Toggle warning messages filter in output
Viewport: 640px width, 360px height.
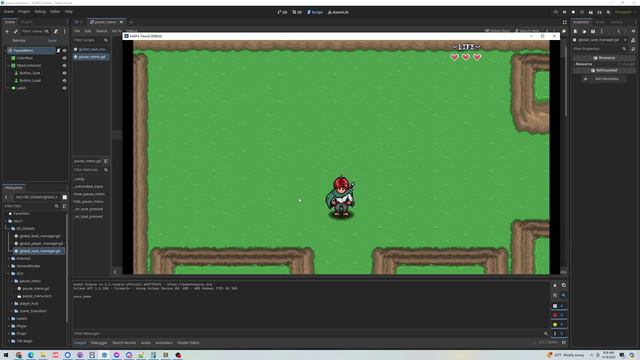[x=558, y=324]
